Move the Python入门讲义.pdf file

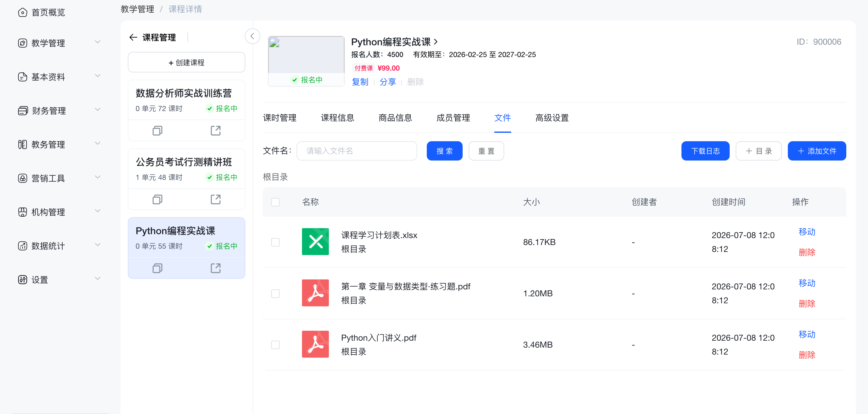tap(807, 334)
